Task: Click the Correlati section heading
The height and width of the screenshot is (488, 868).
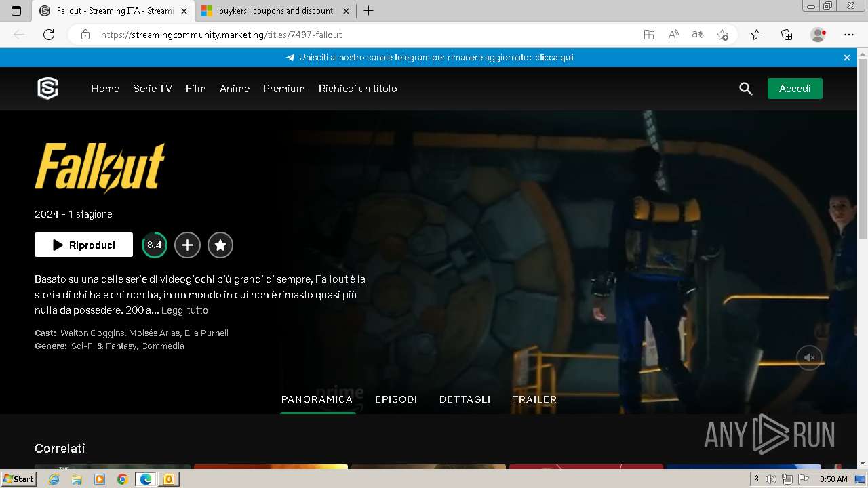Action: point(60,449)
